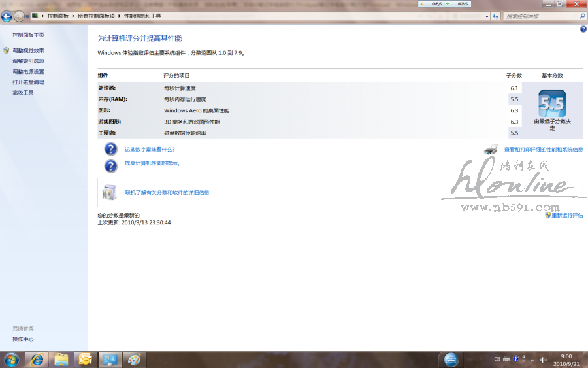Launch Internet Explorer from taskbar
The image size is (588, 368).
37,360
